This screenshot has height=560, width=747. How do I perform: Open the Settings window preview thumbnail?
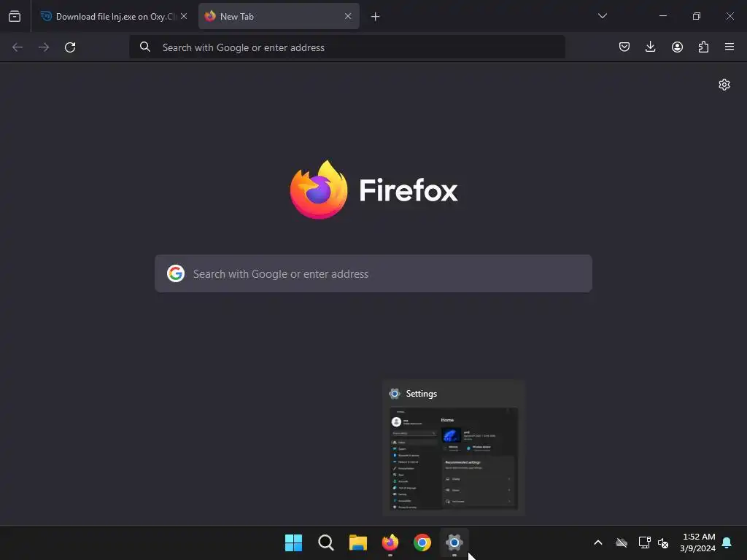coord(454,459)
